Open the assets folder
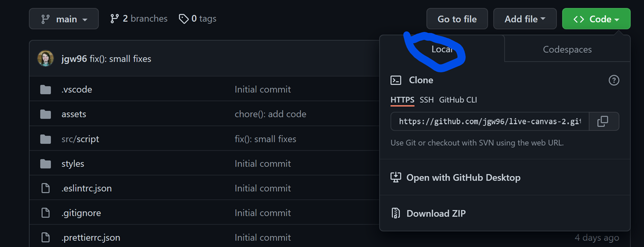 [x=74, y=114]
